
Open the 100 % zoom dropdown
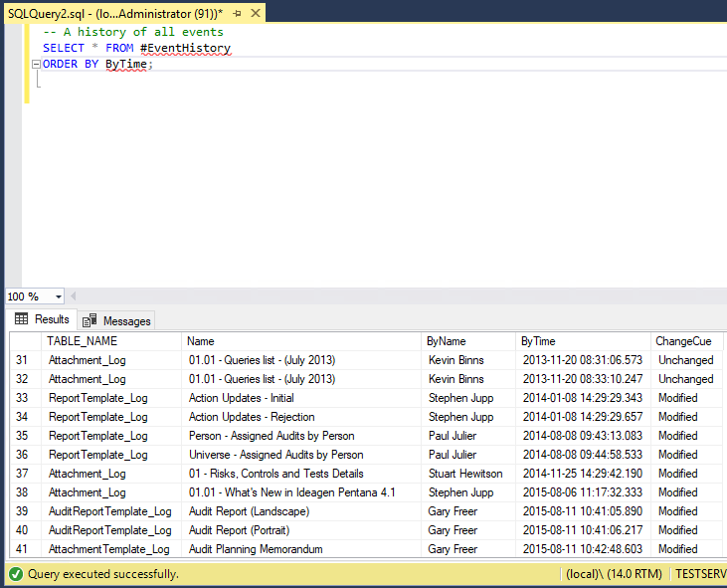pos(59,296)
